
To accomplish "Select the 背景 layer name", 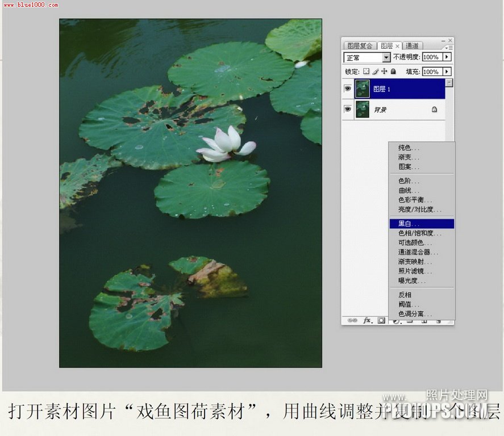I will click(380, 110).
